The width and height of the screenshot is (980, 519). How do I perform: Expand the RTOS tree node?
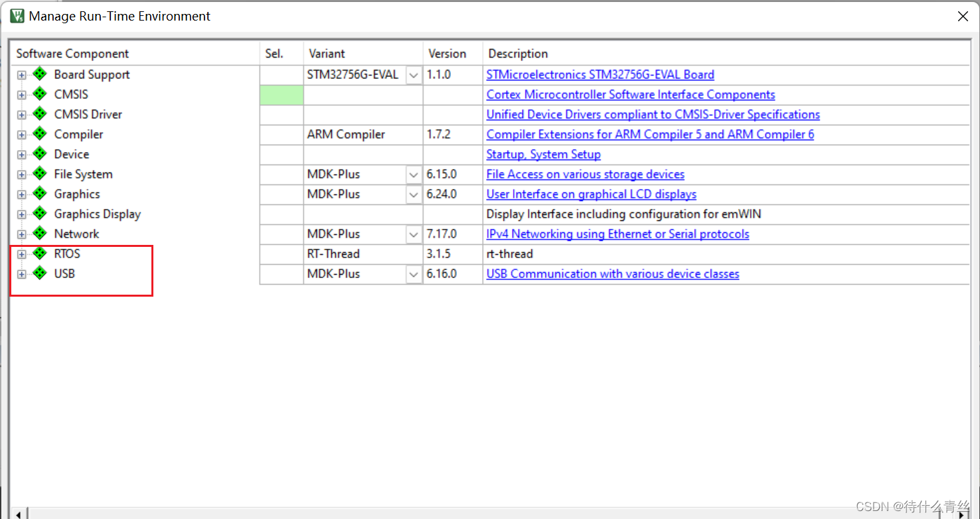pyautogui.click(x=22, y=254)
